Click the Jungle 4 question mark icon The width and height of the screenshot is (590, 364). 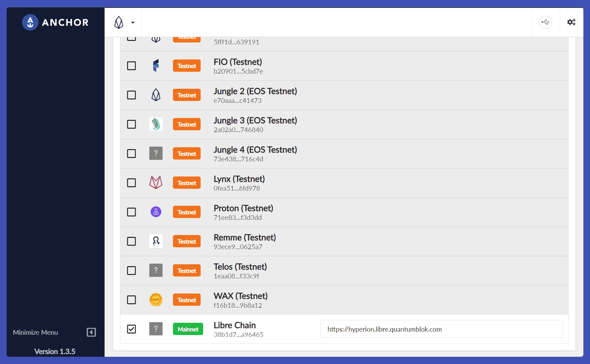156,153
